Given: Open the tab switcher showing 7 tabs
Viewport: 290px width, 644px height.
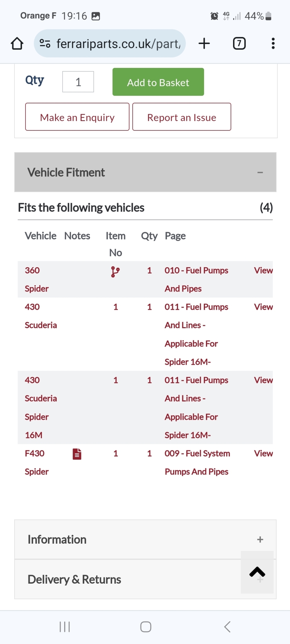Looking at the screenshot, I should pos(239,43).
